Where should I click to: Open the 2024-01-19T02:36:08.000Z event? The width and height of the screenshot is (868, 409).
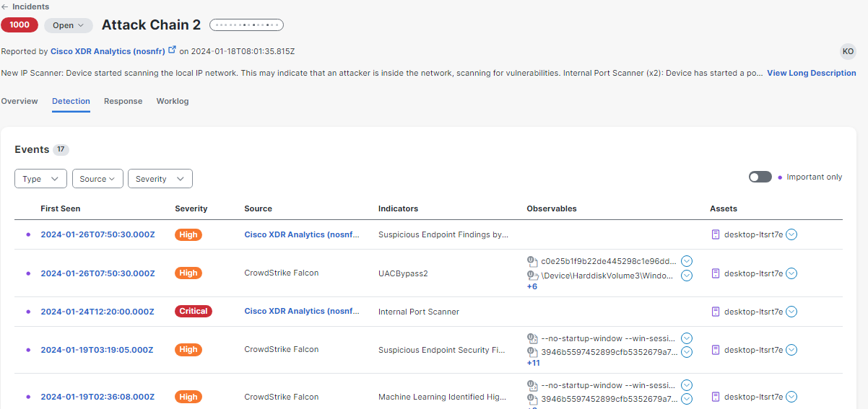coord(97,397)
